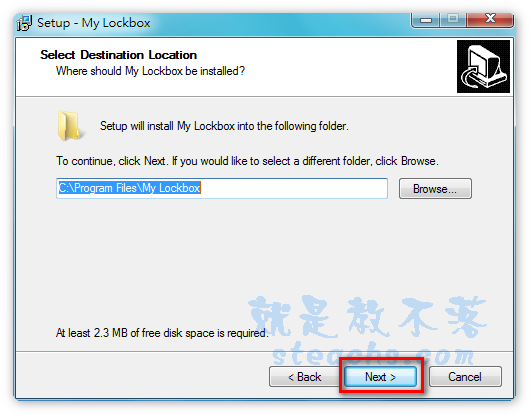Minimize the Setup - My Lockbox window
This screenshot has width=530, height=415.
tap(426, 20)
